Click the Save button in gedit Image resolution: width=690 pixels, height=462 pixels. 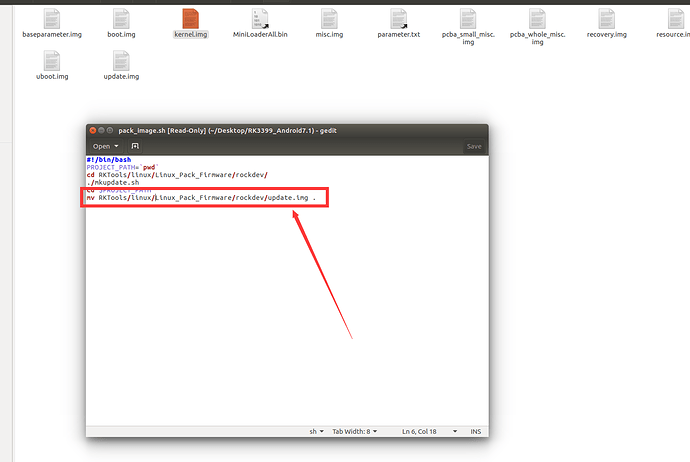click(474, 146)
